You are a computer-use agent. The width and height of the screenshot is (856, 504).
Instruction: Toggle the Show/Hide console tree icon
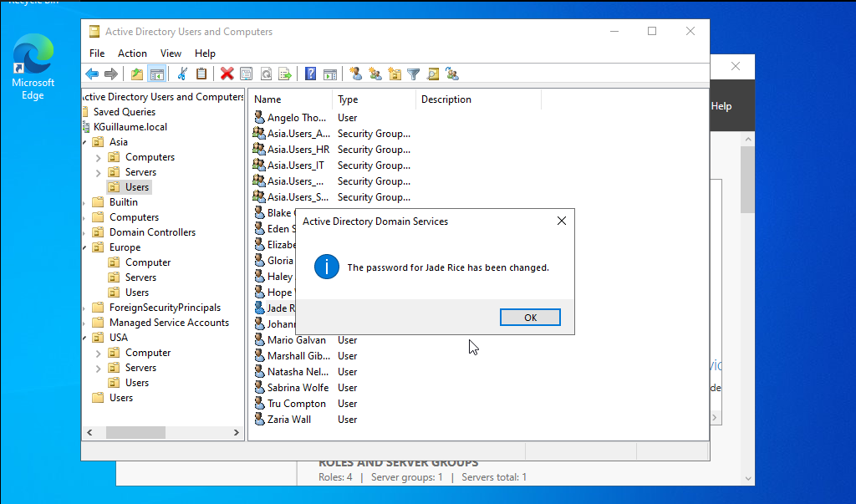pyautogui.click(x=157, y=74)
